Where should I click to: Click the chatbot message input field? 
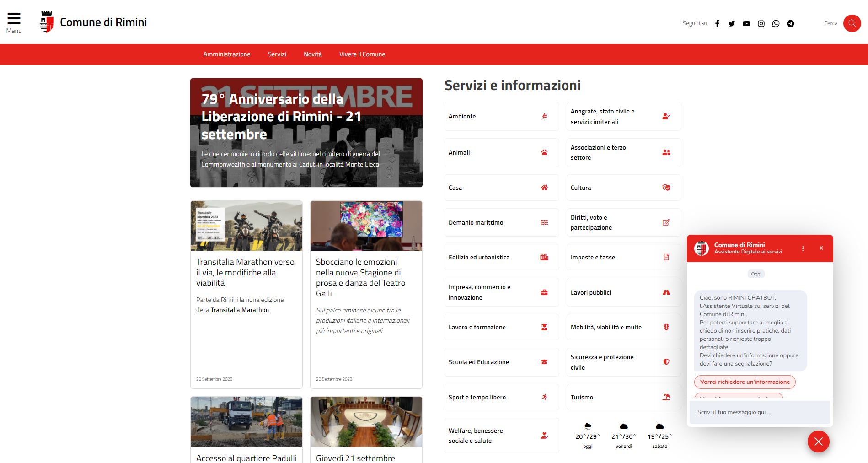(x=759, y=412)
